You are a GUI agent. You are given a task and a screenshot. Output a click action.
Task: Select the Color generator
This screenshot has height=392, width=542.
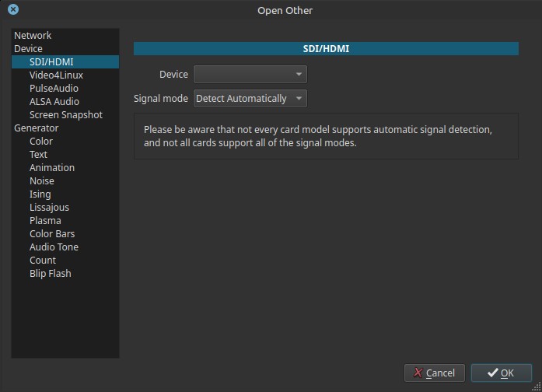click(x=41, y=142)
